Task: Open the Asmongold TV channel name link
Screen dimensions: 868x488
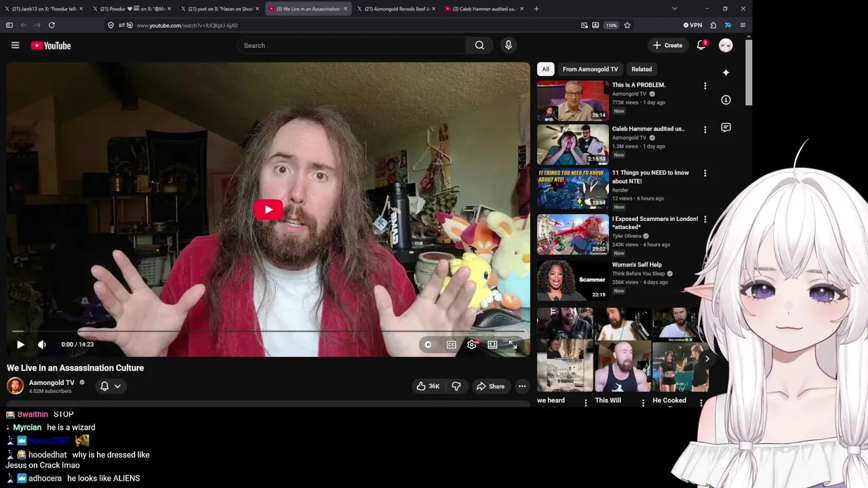Action: (52, 382)
